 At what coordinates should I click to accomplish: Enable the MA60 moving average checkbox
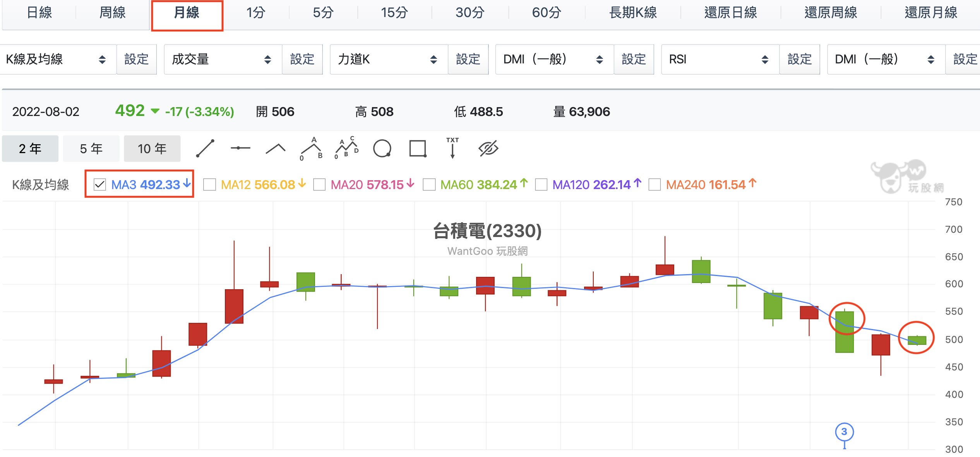click(x=429, y=184)
